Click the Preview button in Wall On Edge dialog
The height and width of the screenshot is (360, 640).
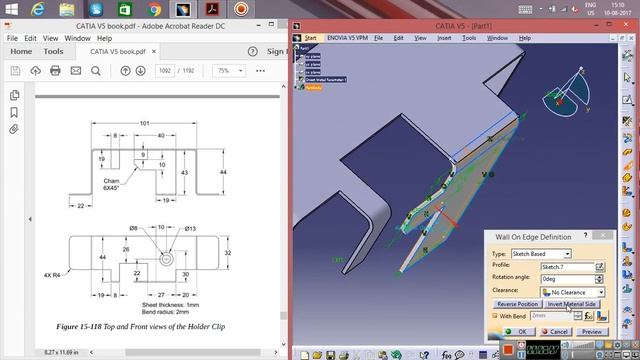coord(592,331)
